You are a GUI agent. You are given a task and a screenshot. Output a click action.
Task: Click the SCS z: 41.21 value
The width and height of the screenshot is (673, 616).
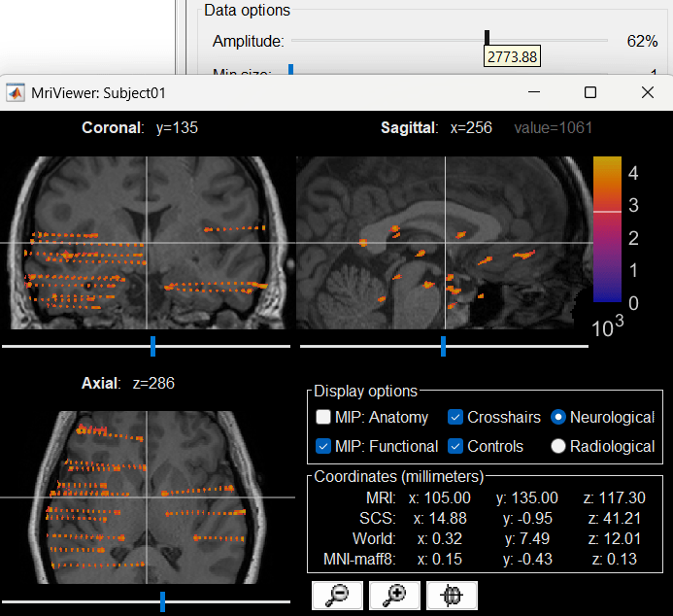point(615,518)
